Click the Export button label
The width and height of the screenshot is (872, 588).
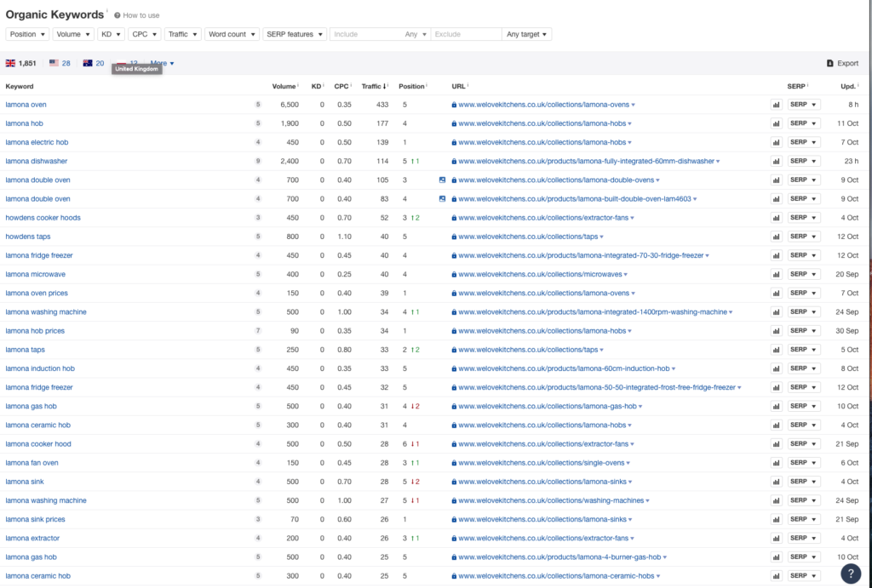(x=848, y=63)
